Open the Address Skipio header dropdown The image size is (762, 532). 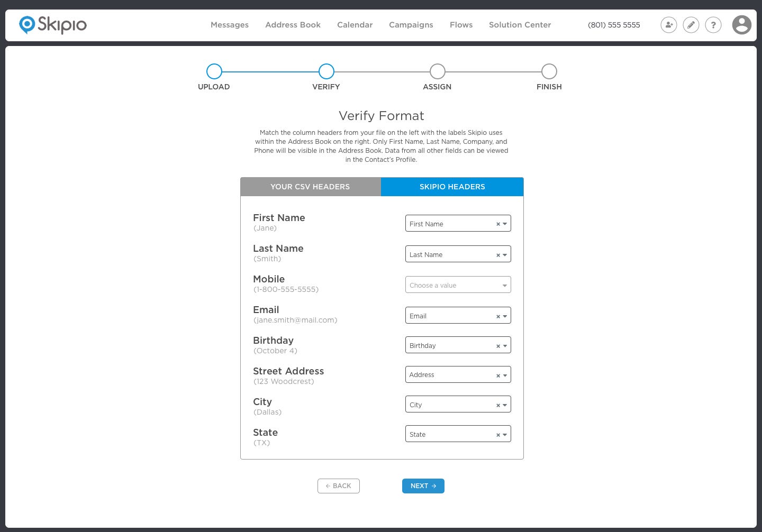tap(458, 375)
